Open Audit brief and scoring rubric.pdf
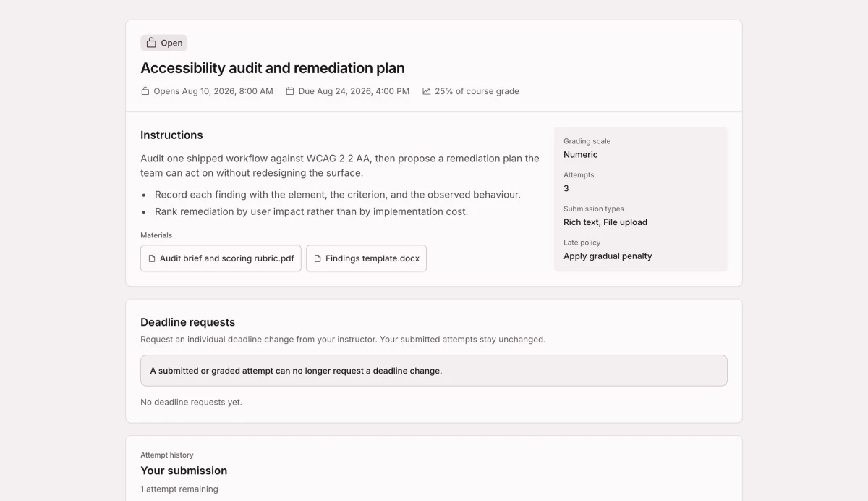 (x=221, y=258)
